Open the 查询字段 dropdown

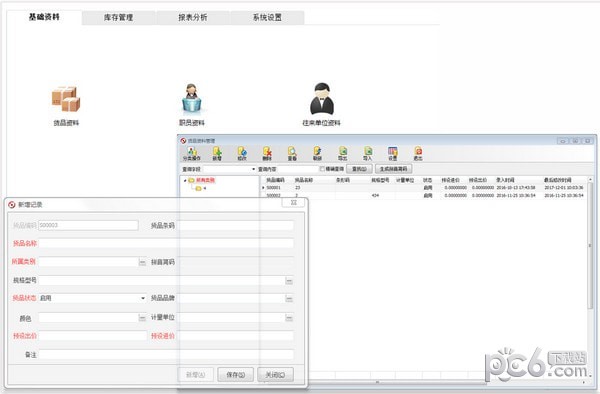pos(230,169)
